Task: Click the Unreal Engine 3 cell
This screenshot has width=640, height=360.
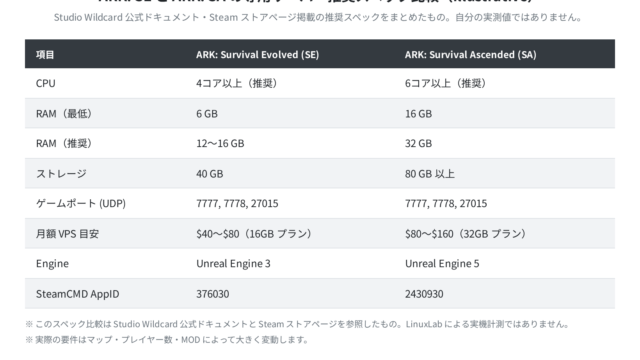Action: pyautogui.click(x=233, y=264)
